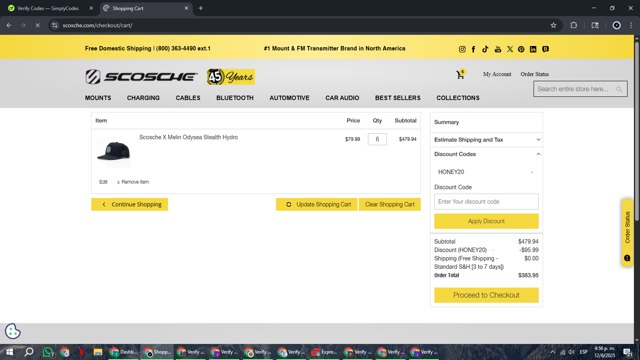Viewport: 640px width, 360px height.
Task: Open My Account link
Action: [497, 74]
